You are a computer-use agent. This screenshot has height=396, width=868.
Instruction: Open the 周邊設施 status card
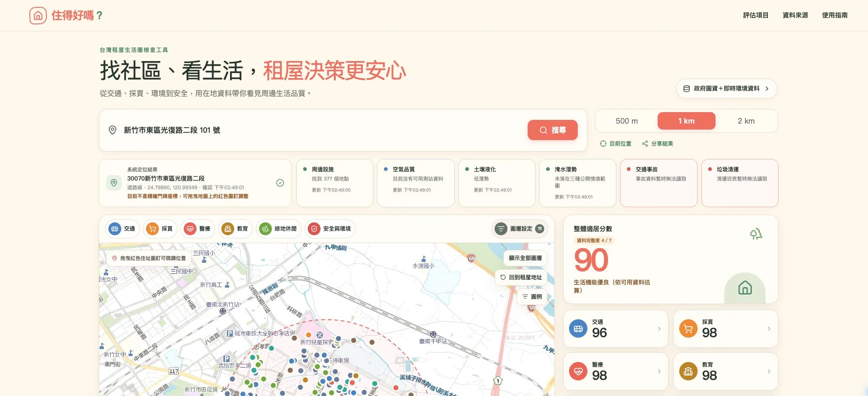pyautogui.click(x=335, y=183)
